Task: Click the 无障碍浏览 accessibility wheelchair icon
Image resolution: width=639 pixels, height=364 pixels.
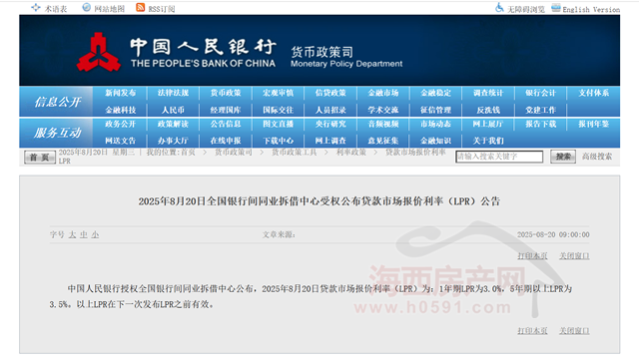Action: tap(499, 8)
